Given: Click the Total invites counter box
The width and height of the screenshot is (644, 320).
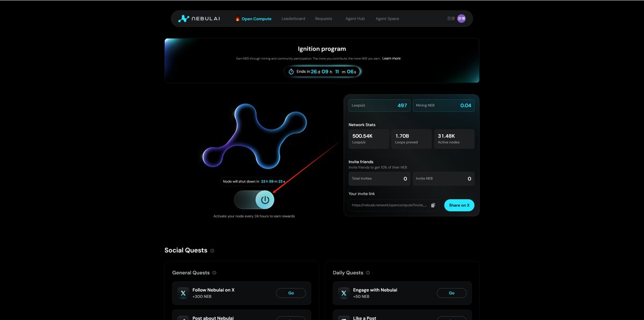Looking at the screenshot, I should (x=379, y=179).
